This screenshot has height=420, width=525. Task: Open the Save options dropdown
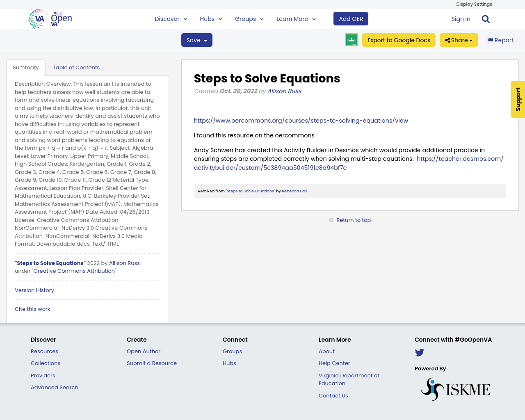[196, 40]
